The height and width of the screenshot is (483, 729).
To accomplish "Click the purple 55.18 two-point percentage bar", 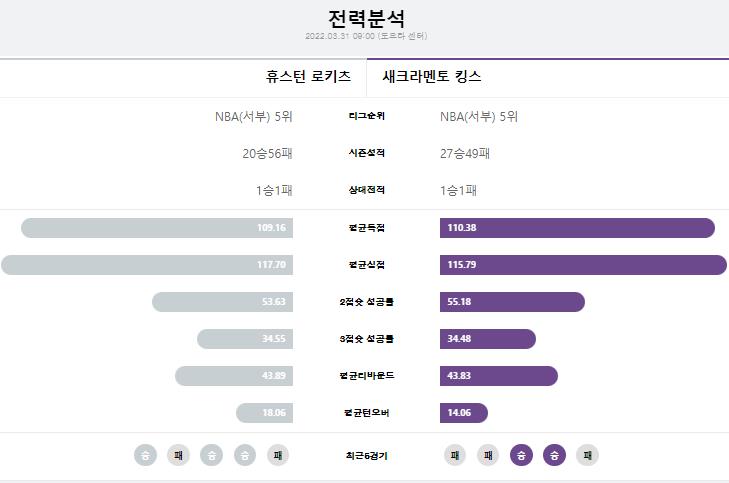I will [512, 302].
